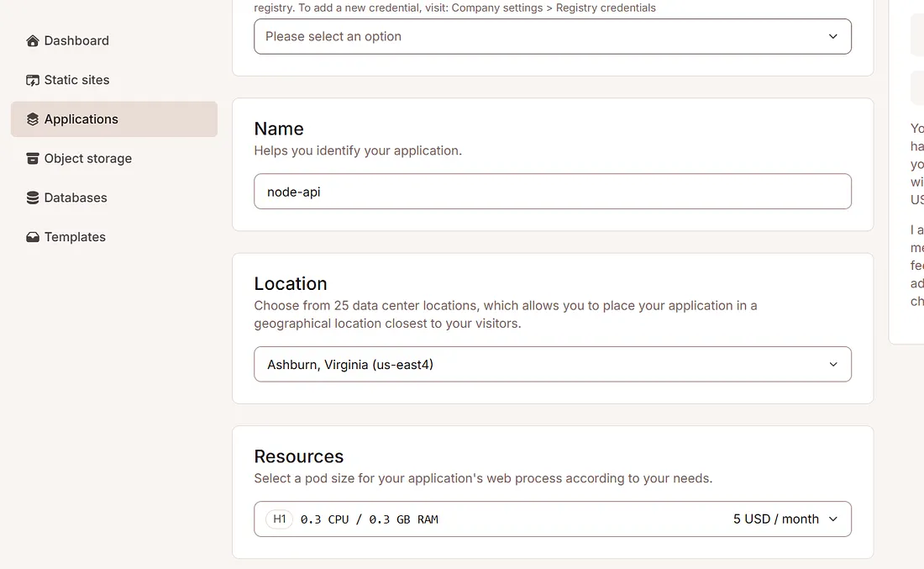Click the 5 USD / month resource row
Viewport: 924px width, 569px height.
(777, 519)
